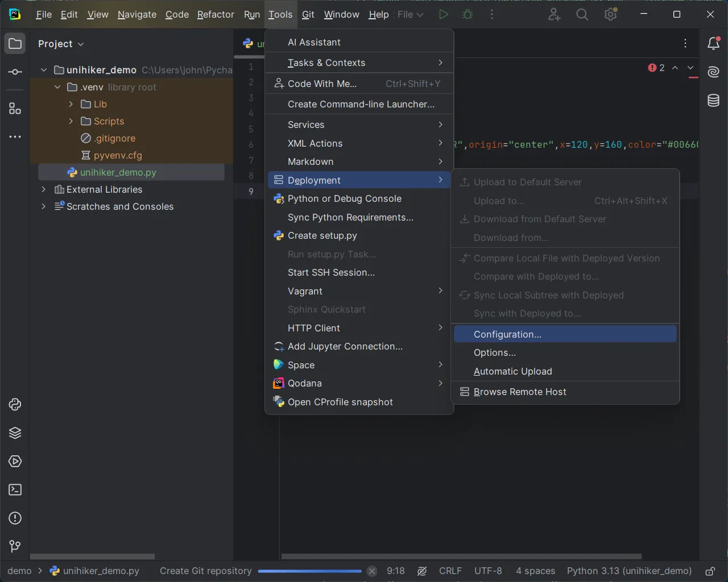Open Python Packages tool window
This screenshot has height=582, width=728.
pyautogui.click(x=15, y=405)
